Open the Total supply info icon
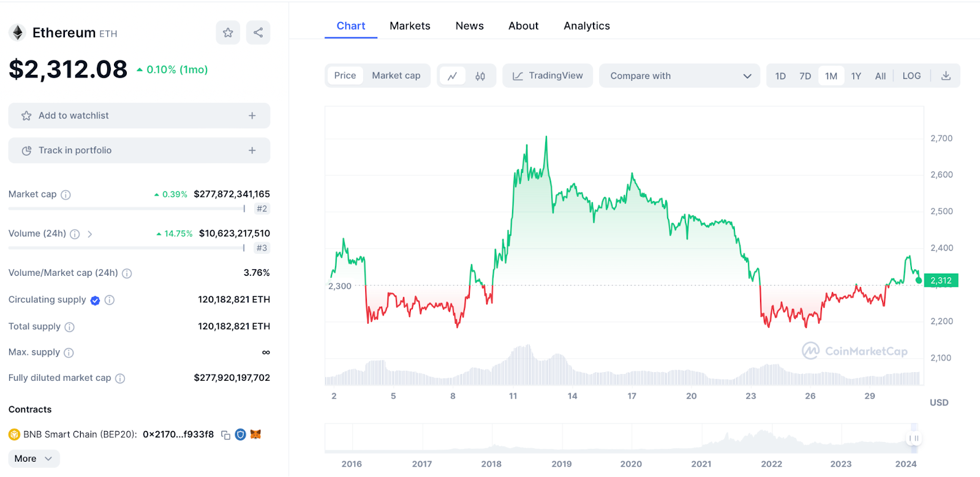This screenshot has height=477, width=980. pos(69,327)
